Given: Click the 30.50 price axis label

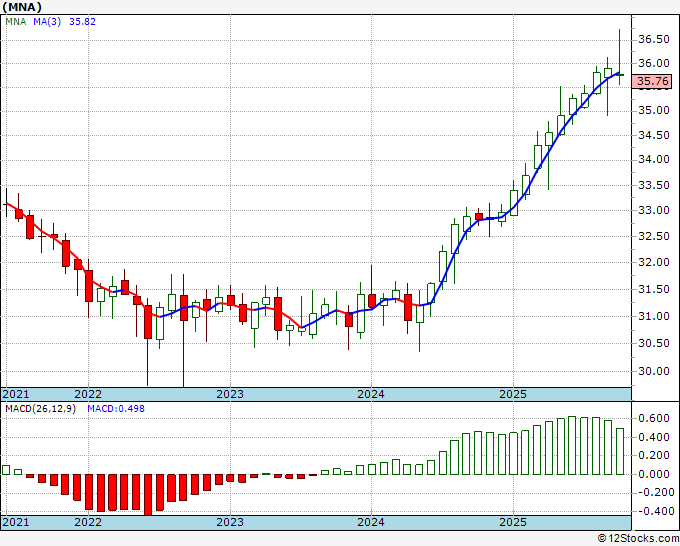Looking at the screenshot, I should point(654,343).
